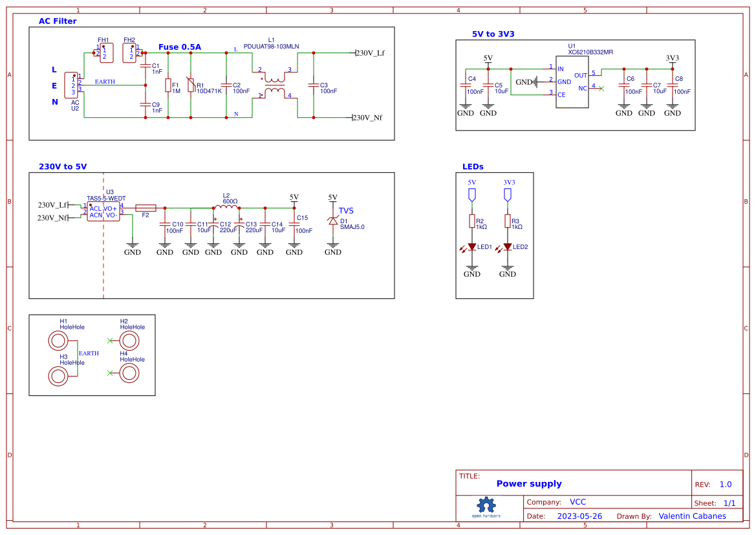Click the L2 600Ω inductor symbol
The image size is (756, 535).
(227, 206)
